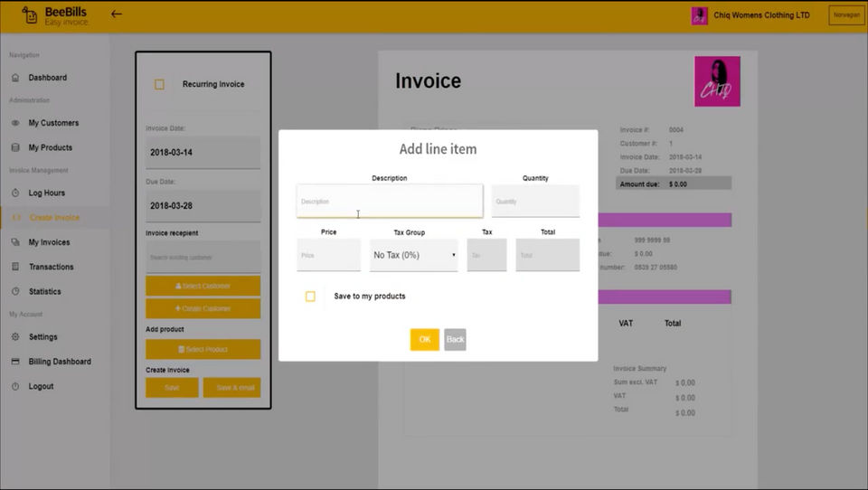Open My Invoices menu item
This screenshot has height=490, width=868.
(49, 242)
